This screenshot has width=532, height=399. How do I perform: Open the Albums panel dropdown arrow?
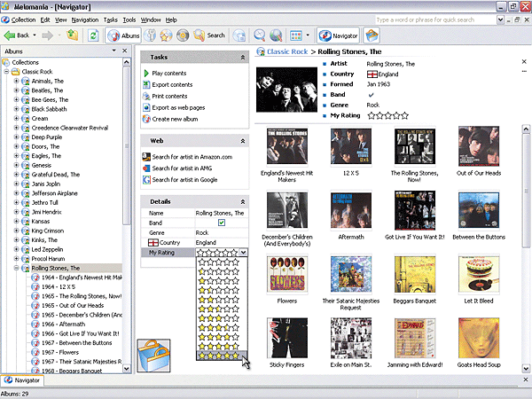click(x=114, y=51)
